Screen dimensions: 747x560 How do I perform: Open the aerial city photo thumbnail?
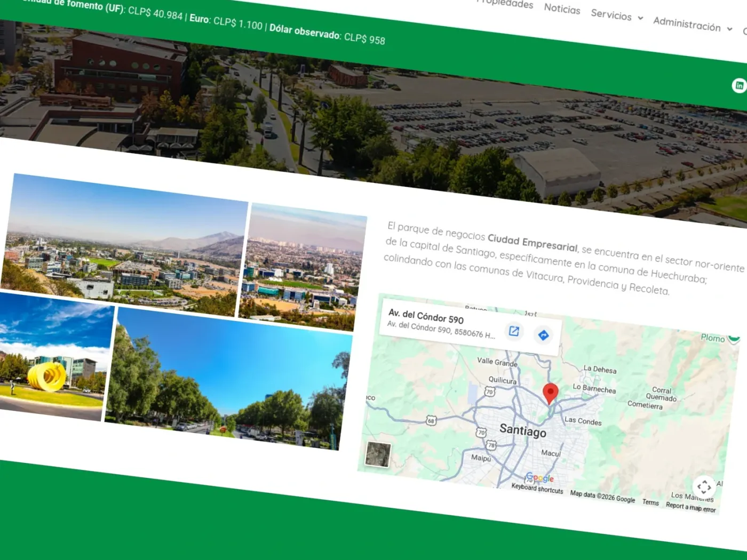click(x=303, y=267)
